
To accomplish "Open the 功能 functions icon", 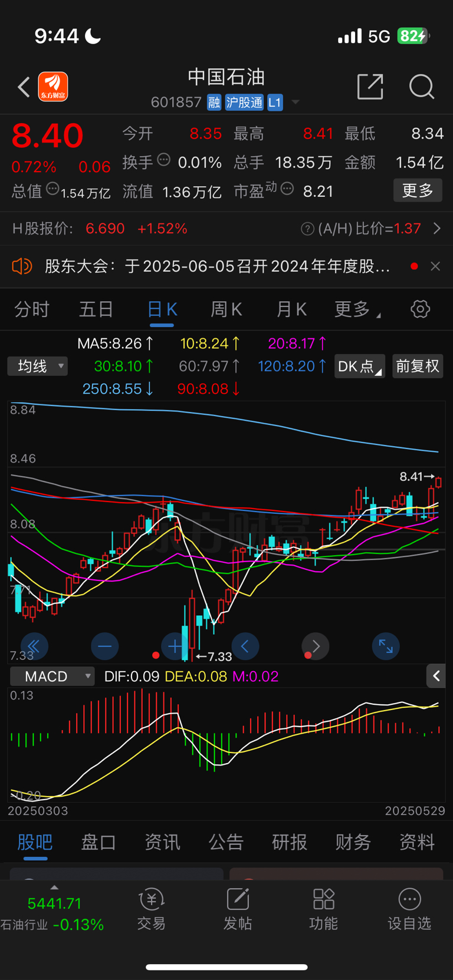I will (x=324, y=909).
